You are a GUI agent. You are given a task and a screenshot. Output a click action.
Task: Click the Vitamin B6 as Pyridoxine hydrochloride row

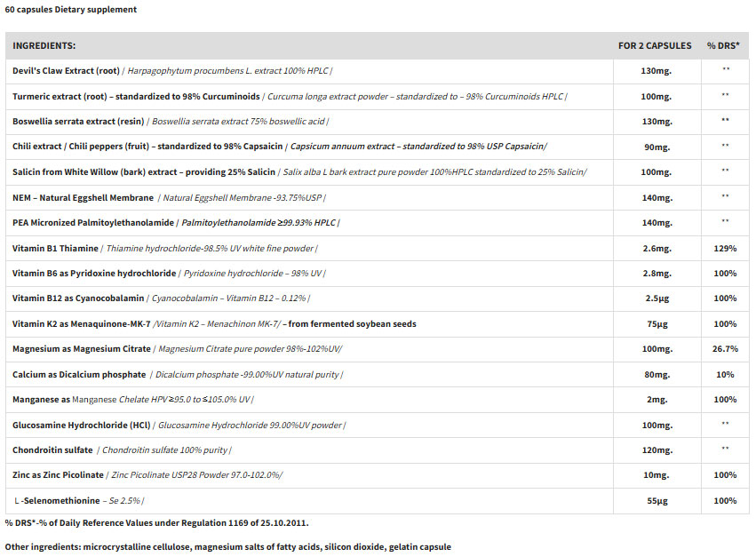point(93,273)
